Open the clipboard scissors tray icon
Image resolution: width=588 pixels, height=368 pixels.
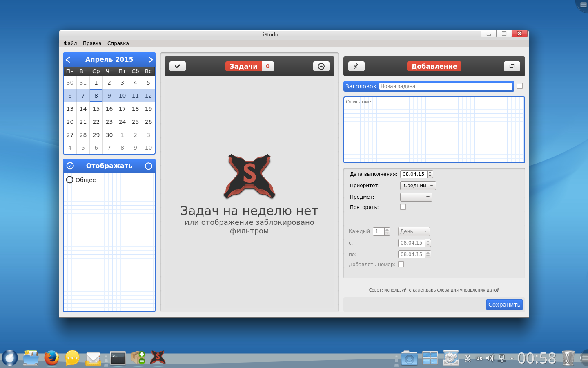click(468, 358)
